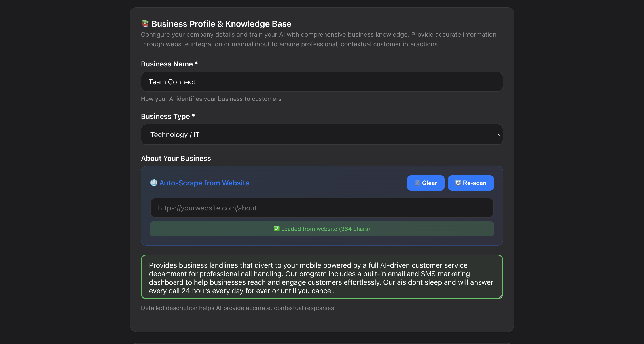Click the Business Type chevron arrow
Viewport: 644px width, 344px height.
499,134
